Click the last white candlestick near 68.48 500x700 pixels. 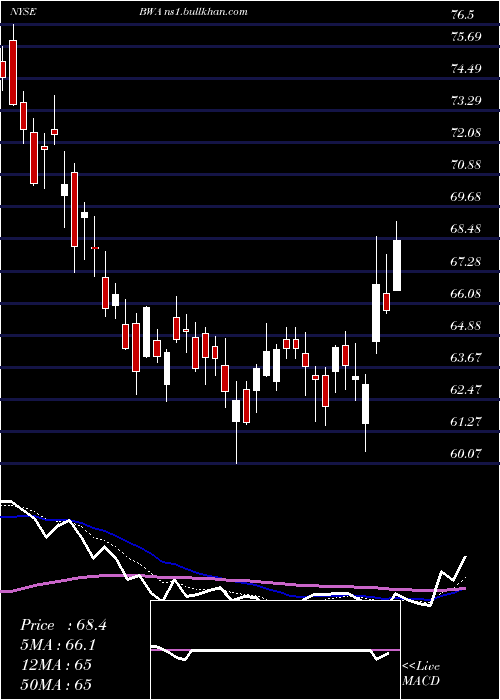click(x=396, y=265)
